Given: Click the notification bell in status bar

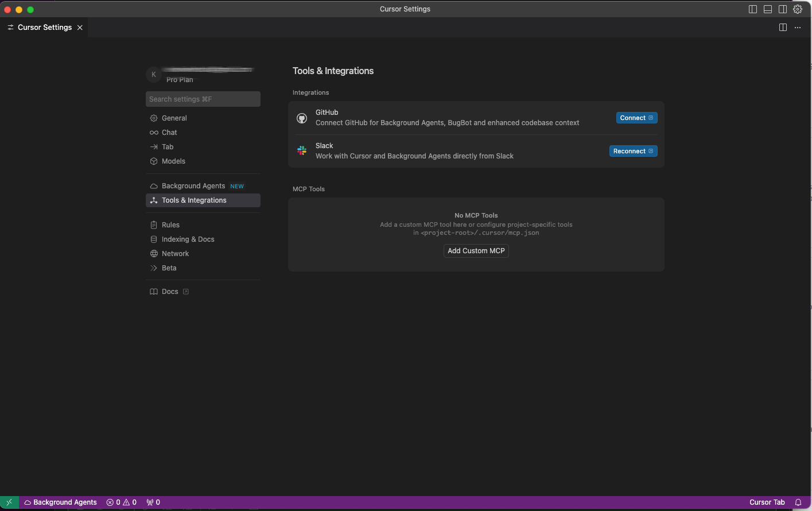Looking at the screenshot, I should click(x=798, y=502).
